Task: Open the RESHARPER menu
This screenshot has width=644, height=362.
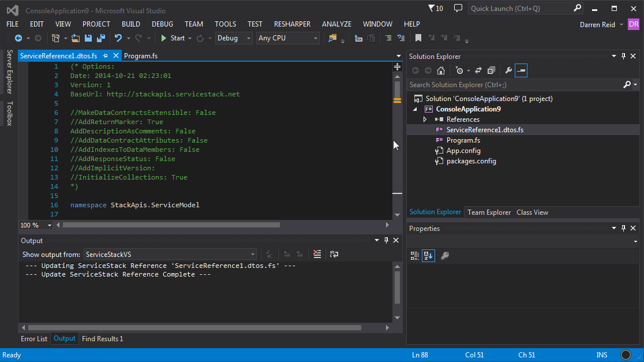Action: click(x=292, y=24)
